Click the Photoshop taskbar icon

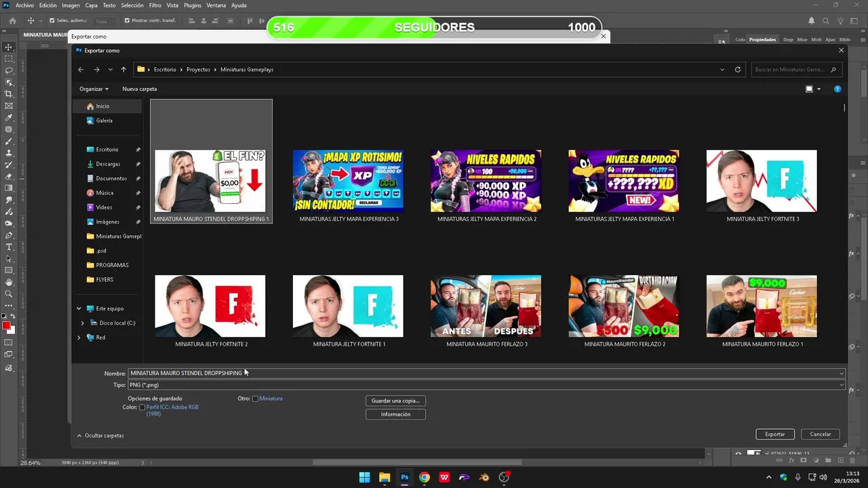coord(405,477)
